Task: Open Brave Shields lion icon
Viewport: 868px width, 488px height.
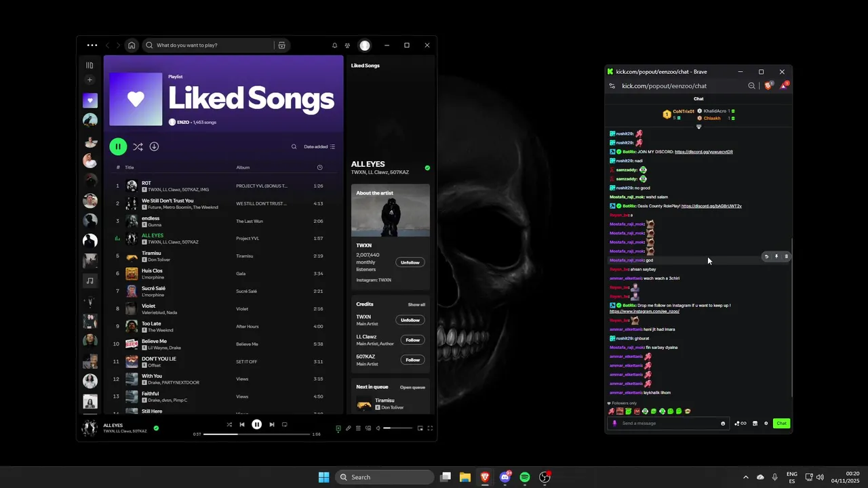Action: point(768,85)
